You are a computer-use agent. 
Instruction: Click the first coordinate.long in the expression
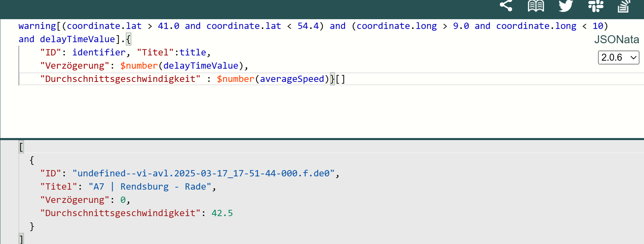pyautogui.click(x=397, y=26)
